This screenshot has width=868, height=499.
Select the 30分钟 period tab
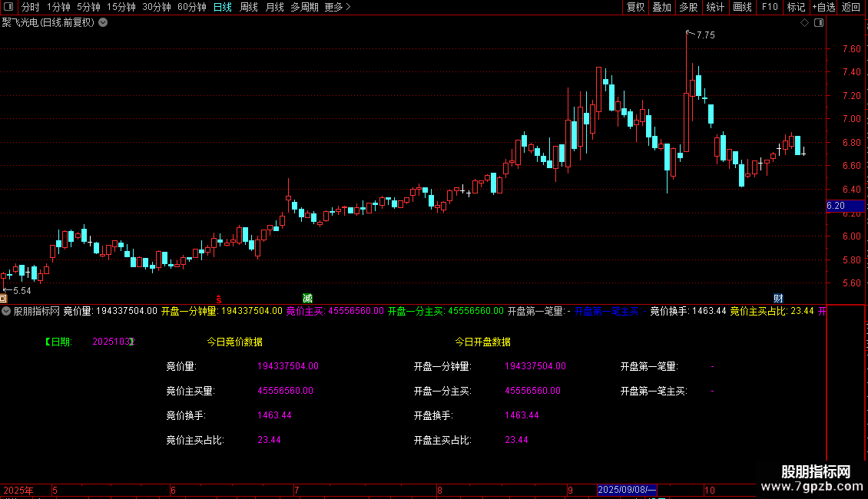coord(157,7)
